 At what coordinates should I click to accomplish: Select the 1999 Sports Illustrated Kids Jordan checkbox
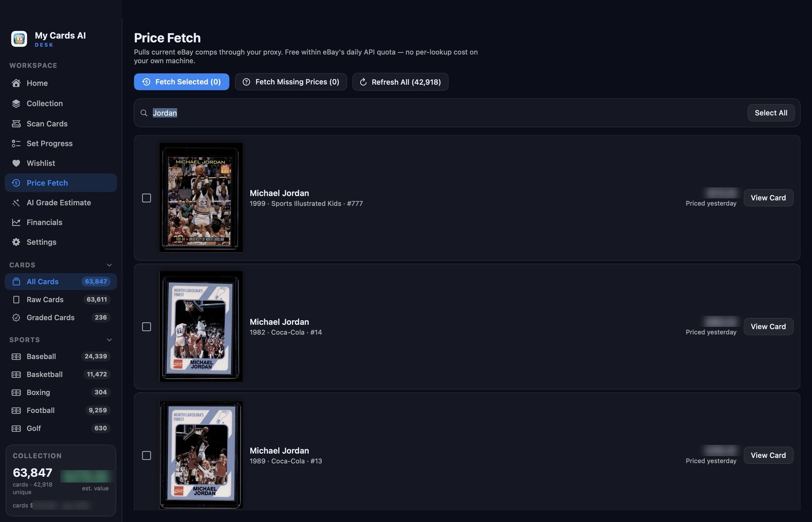(x=147, y=198)
